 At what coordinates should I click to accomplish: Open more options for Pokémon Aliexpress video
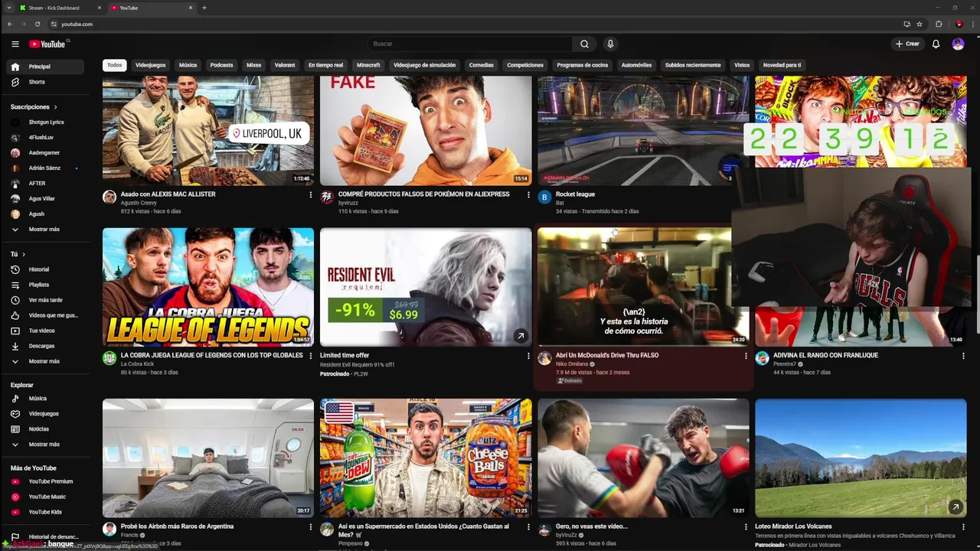[x=528, y=195]
